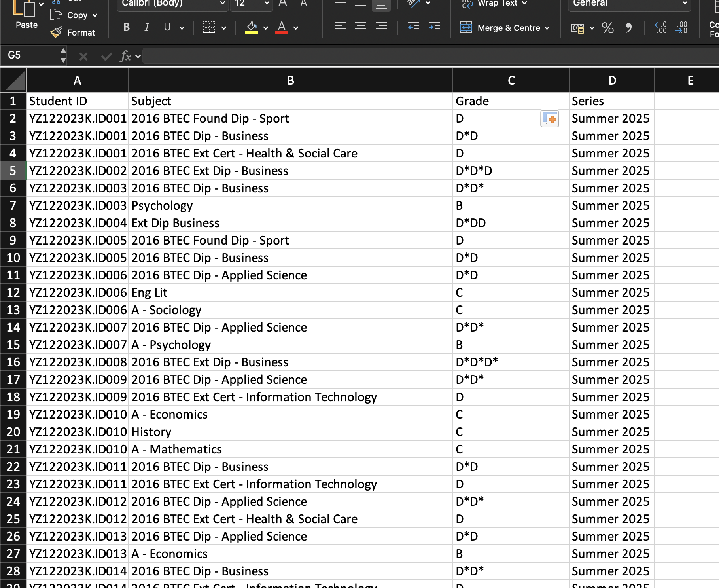Open the borders dropdown arrow
Viewport: 719px width, 588px height.
click(x=224, y=28)
